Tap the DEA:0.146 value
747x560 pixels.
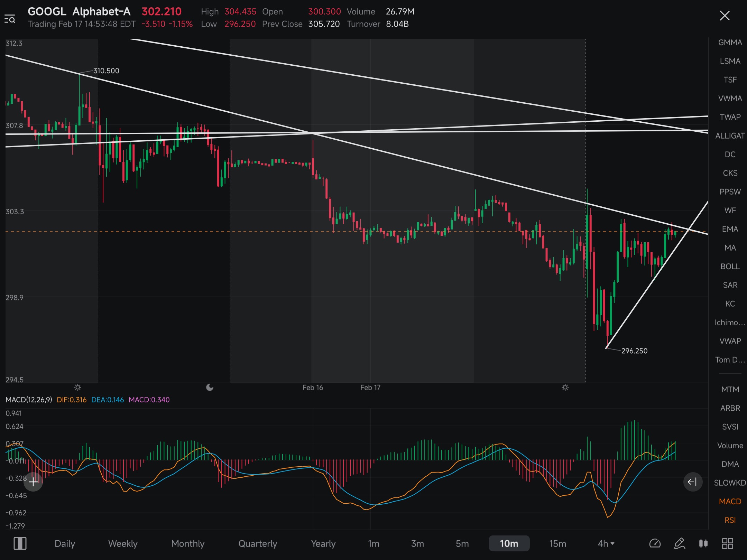pos(108,400)
